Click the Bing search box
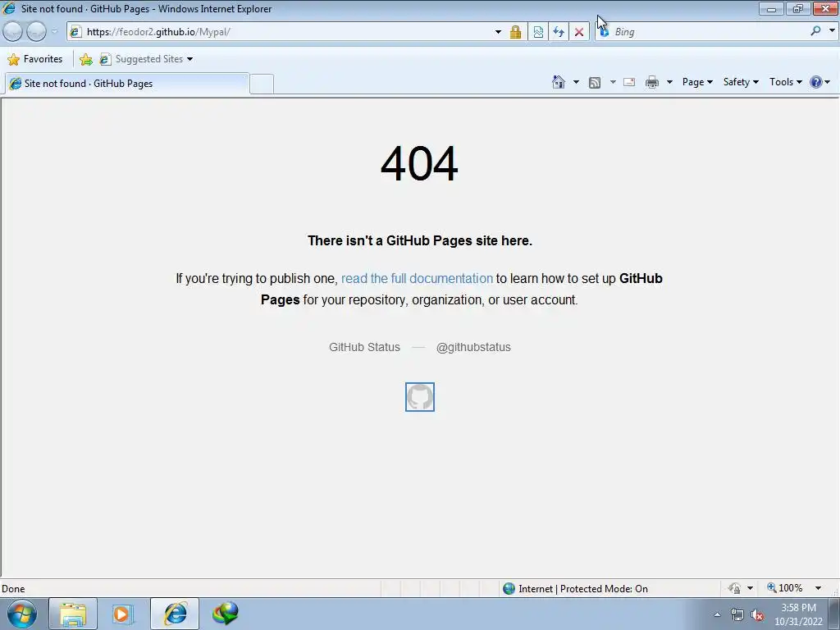840x630 pixels. [710, 32]
